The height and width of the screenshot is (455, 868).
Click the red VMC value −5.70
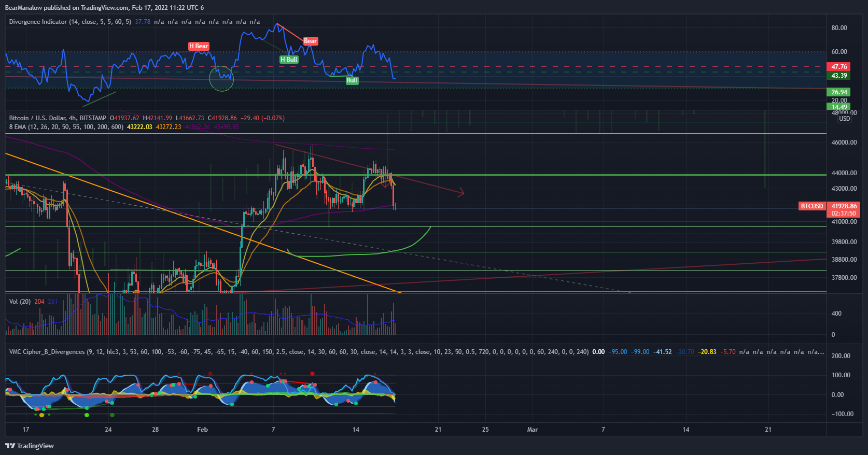point(728,352)
